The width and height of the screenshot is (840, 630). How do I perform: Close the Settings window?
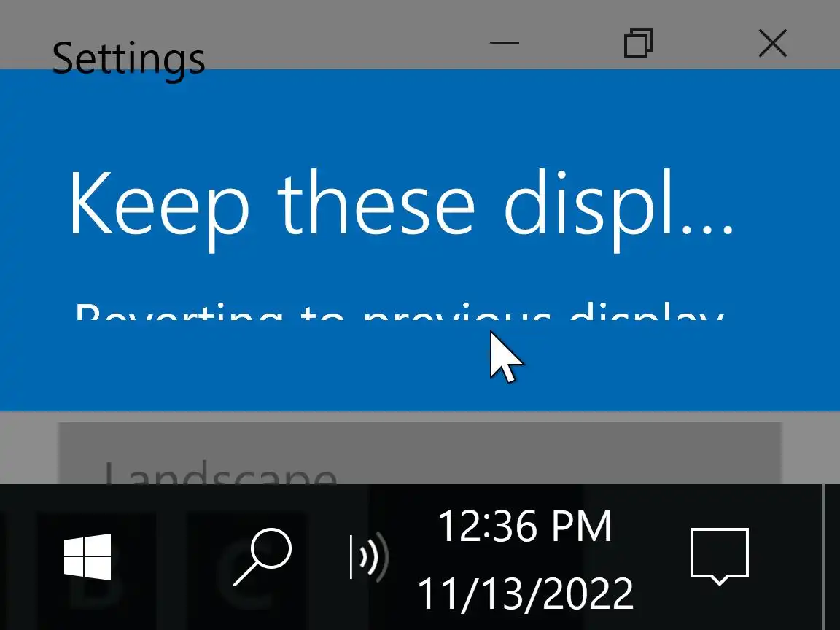tap(773, 43)
